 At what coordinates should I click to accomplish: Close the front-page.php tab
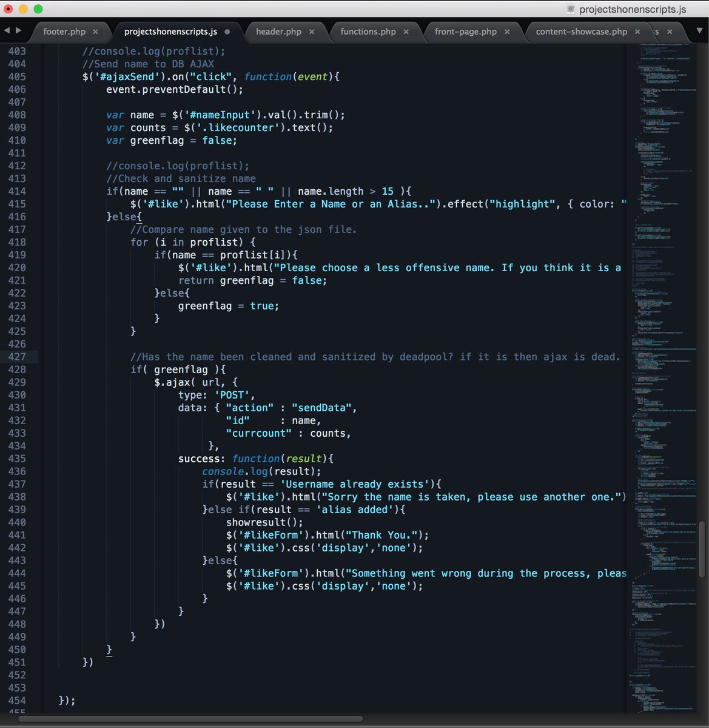click(x=507, y=32)
